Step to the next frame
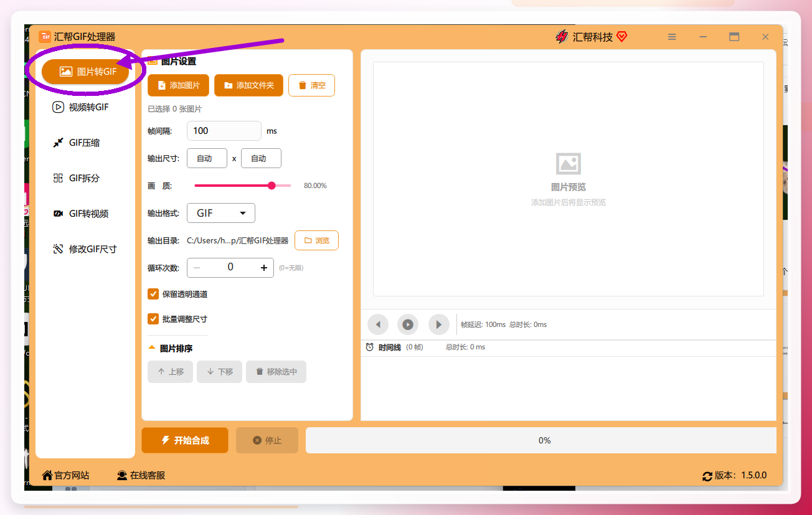The image size is (812, 515). [x=439, y=324]
